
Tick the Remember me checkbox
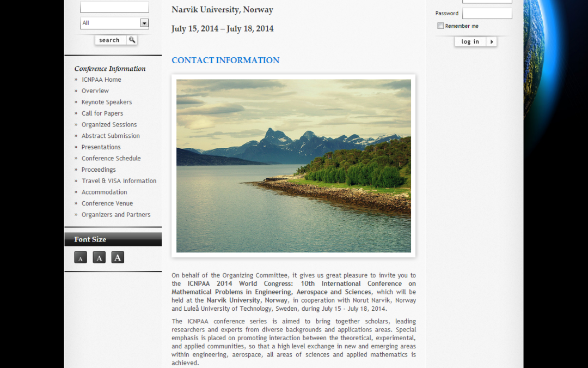click(x=440, y=26)
